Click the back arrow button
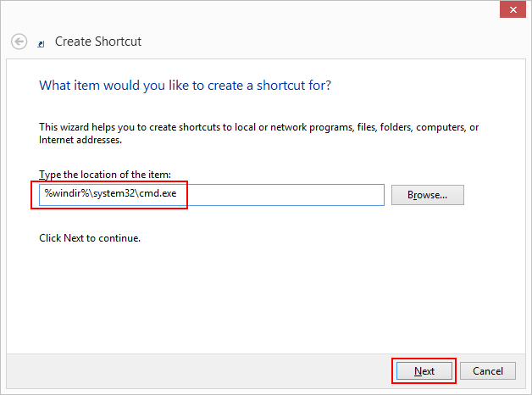Viewport: 532px width, 395px height. click(x=19, y=41)
